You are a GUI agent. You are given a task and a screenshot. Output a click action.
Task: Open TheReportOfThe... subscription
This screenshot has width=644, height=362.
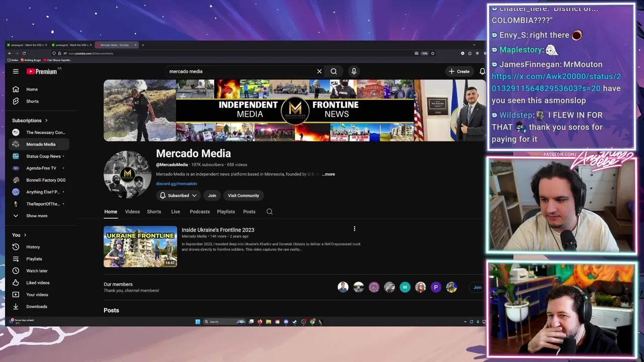pyautogui.click(x=39, y=204)
